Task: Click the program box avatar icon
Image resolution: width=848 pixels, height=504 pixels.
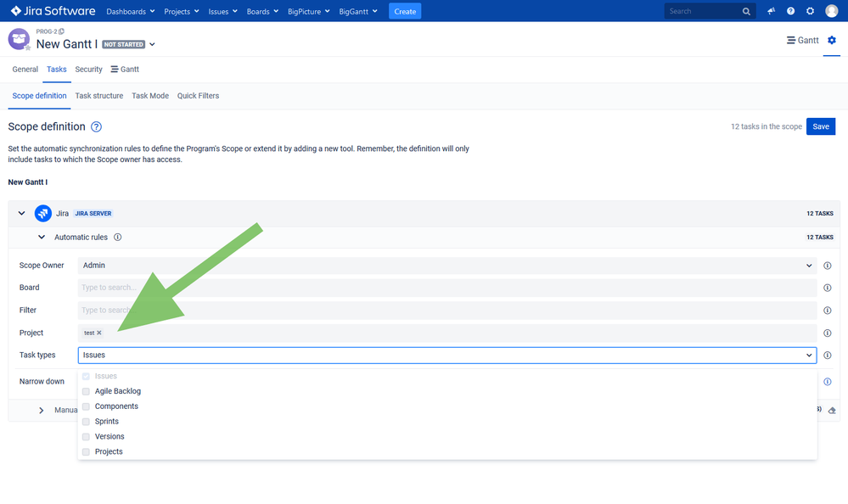Action: (x=19, y=40)
